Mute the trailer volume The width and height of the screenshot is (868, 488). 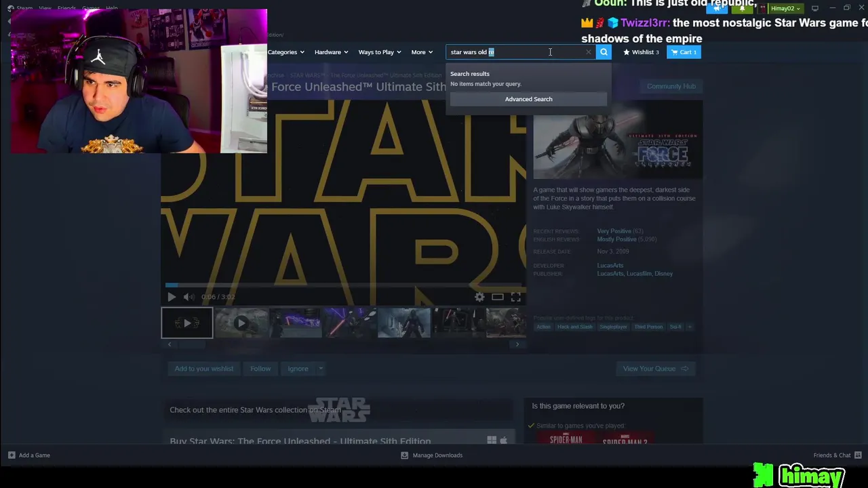point(189,297)
